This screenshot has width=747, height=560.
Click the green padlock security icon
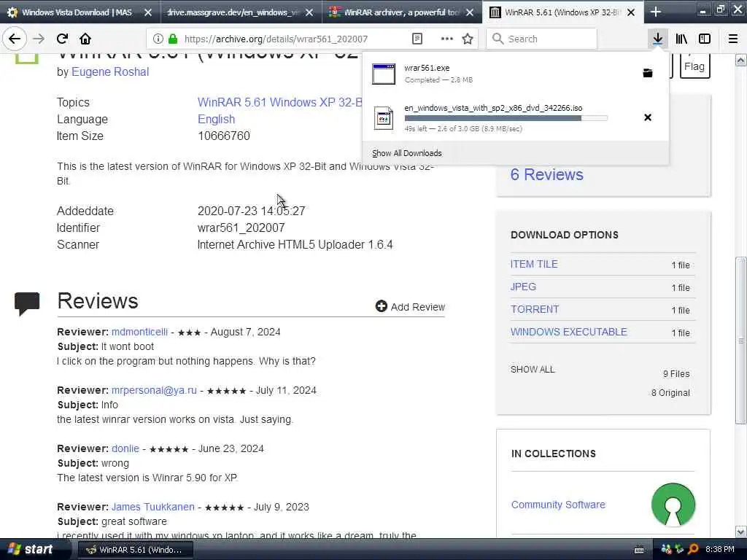[173, 39]
